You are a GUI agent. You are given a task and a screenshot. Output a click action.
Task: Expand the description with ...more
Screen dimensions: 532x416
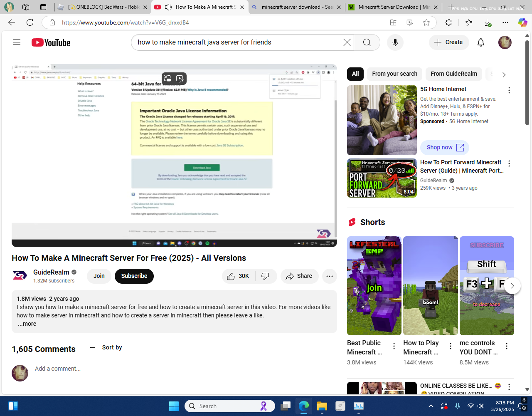tap(27, 324)
